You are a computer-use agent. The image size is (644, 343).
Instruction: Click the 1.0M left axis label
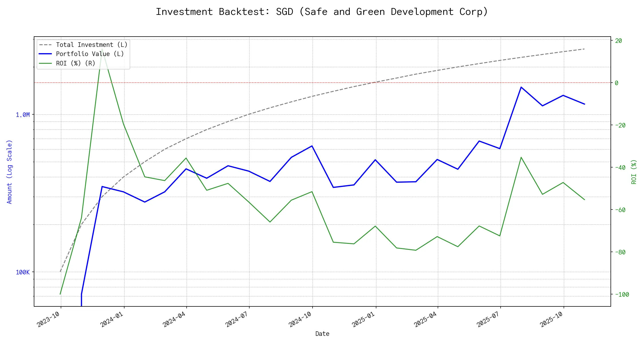coord(23,115)
